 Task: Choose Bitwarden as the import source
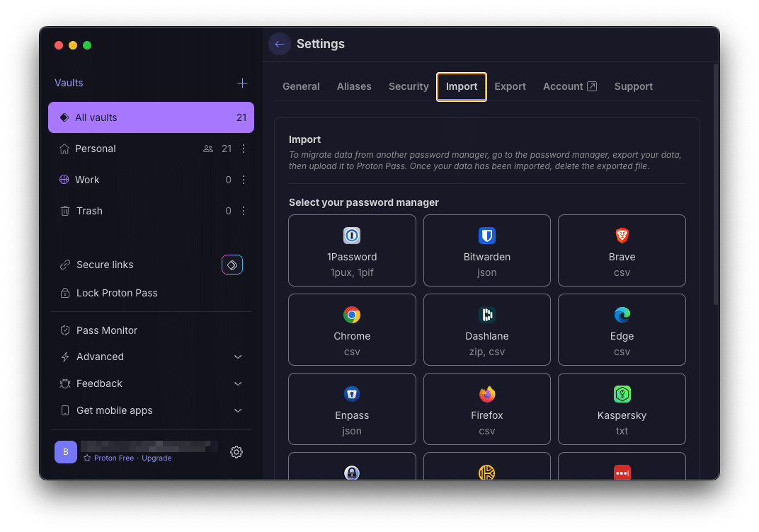click(x=486, y=250)
